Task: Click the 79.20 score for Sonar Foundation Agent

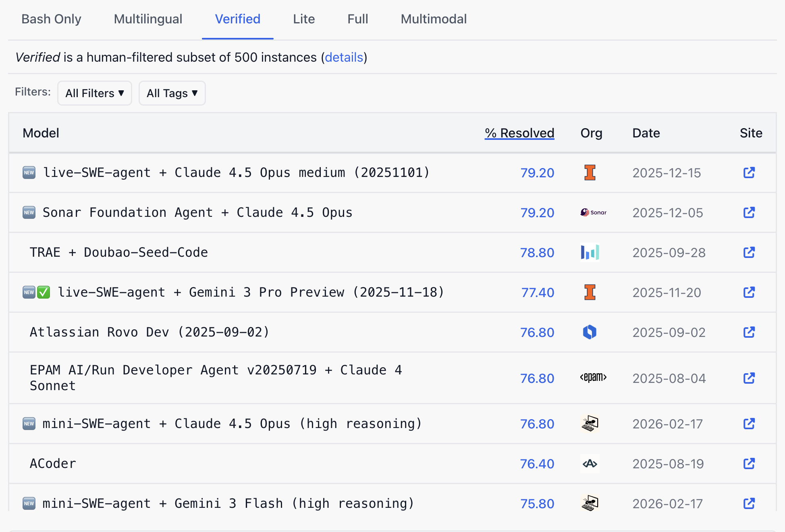Action: [537, 212]
